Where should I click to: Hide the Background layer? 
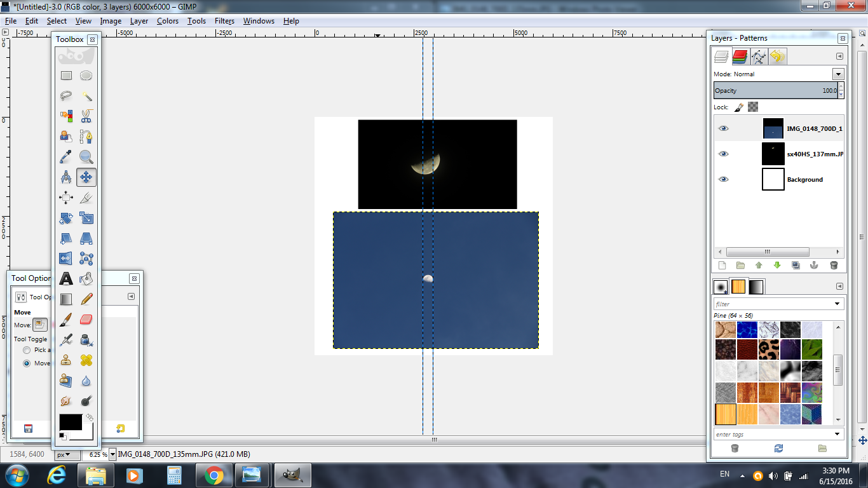723,179
